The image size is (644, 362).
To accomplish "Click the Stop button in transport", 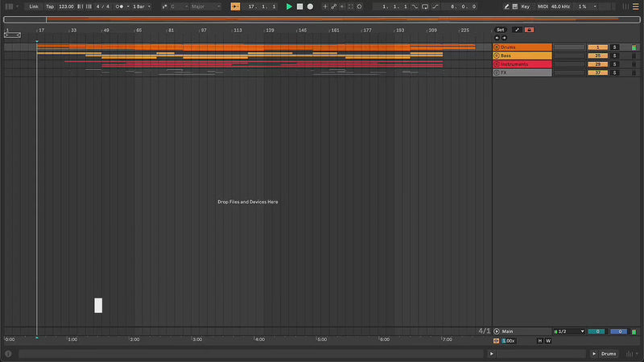I will [x=299, y=6].
